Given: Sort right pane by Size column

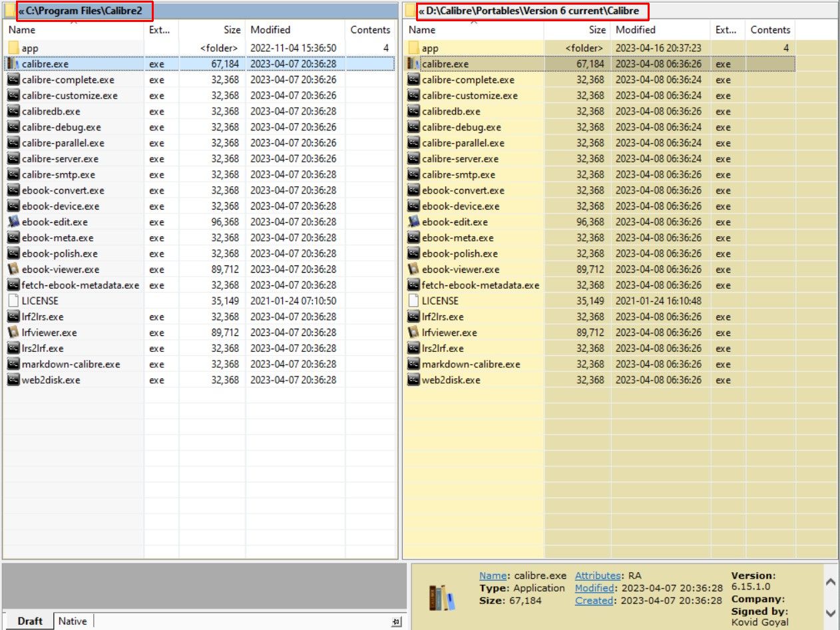Looking at the screenshot, I should point(577,30).
